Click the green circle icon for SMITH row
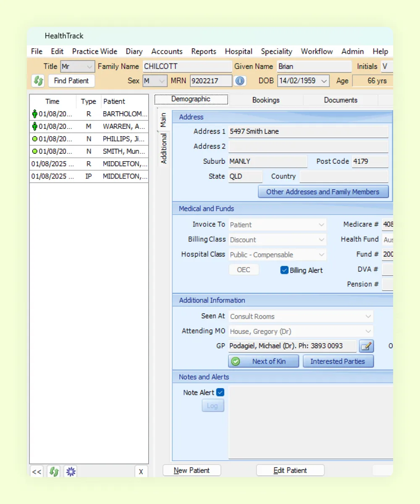 tap(35, 152)
